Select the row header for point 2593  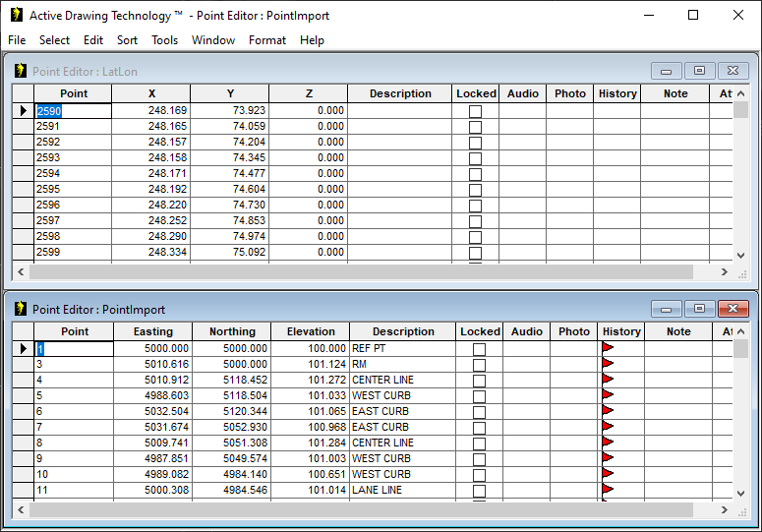(23, 158)
